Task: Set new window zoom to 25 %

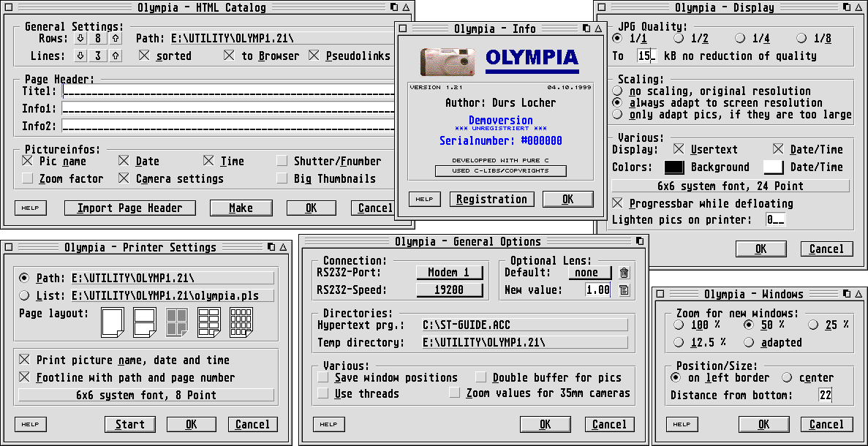Action: pyautogui.click(x=812, y=325)
